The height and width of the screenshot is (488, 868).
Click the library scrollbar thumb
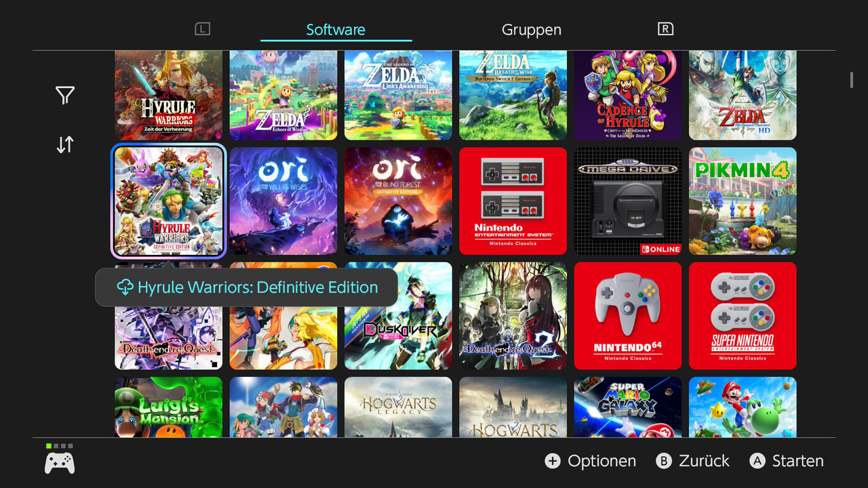click(852, 80)
